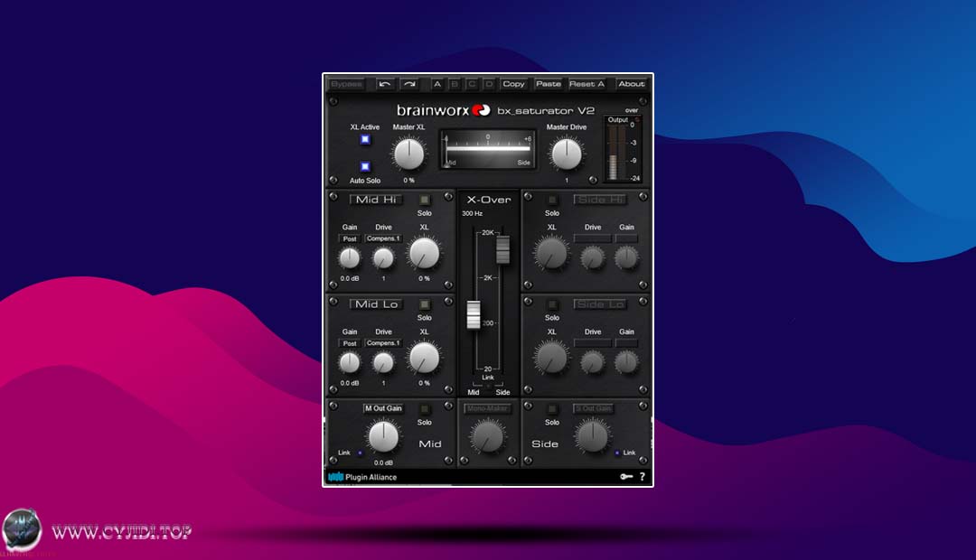976x560 pixels.
Task: Select settings slot A
Action: pyautogui.click(x=437, y=84)
